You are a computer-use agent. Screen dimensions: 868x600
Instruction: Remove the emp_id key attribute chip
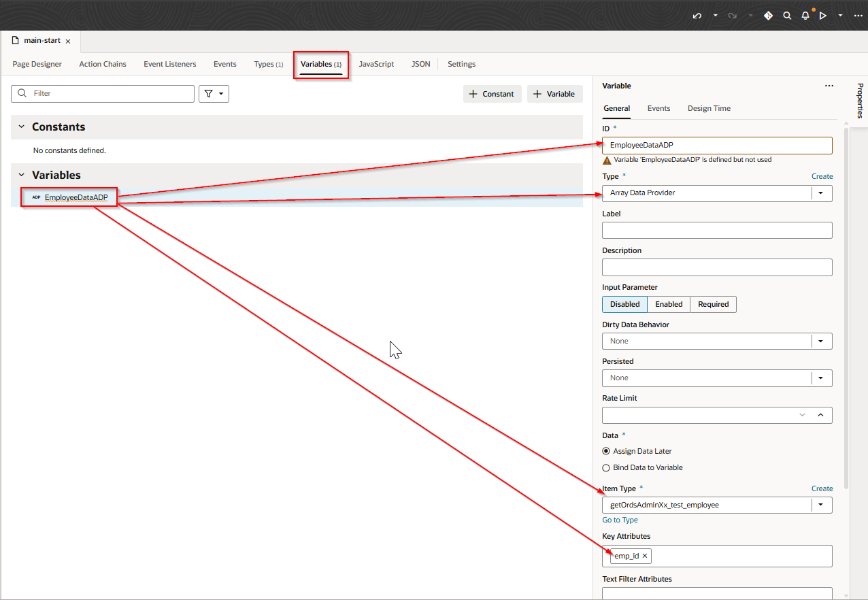[x=645, y=556]
